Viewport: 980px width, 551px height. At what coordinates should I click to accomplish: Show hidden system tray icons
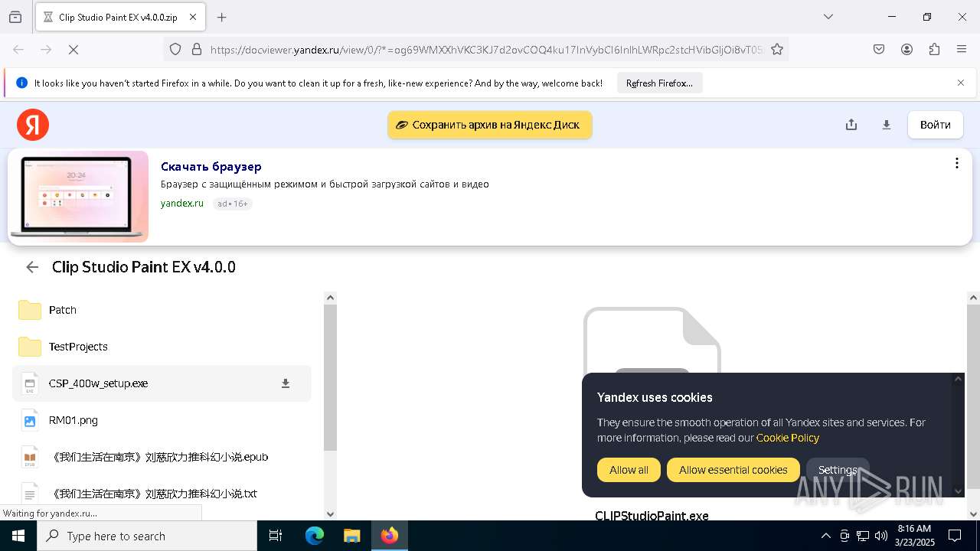click(x=826, y=536)
